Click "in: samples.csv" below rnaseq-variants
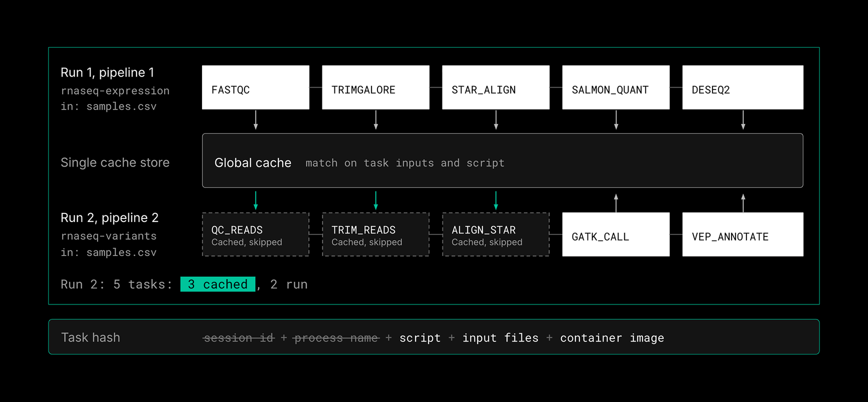 click(x=108, y=252)
